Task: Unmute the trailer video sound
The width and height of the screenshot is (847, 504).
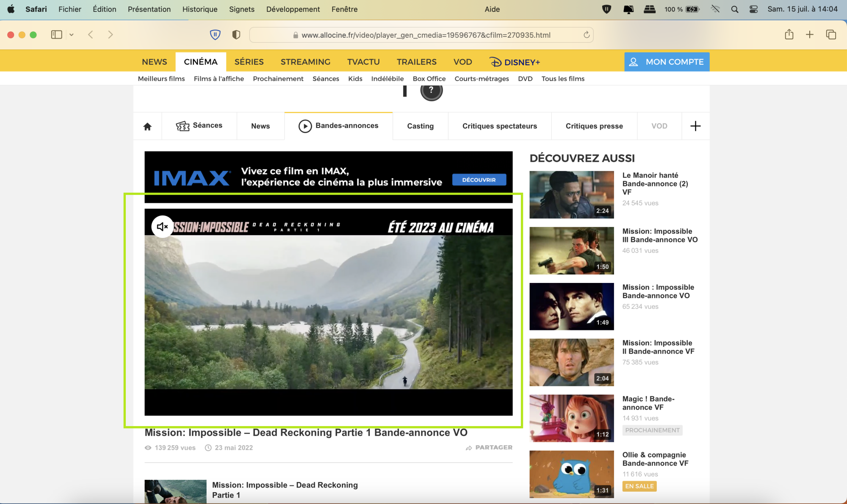Action: pyautogui.click(x=162, y=227)
